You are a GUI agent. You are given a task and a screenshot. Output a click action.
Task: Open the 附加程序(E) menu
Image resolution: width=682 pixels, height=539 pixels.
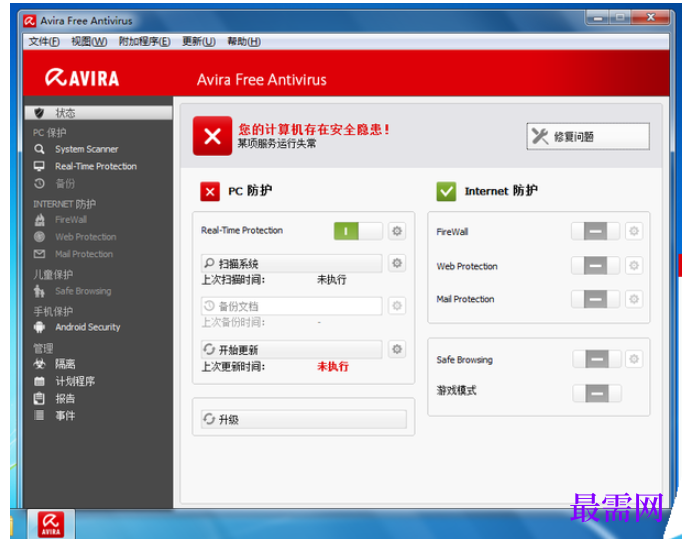pyautogui.click(x=144, y=42)
